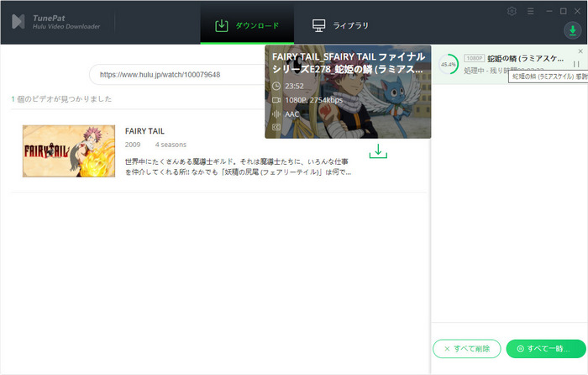Screen dimensions: 588x375
Task: Pause the 蛇姫の鱗 download
Action: click(x=576, y=64)
